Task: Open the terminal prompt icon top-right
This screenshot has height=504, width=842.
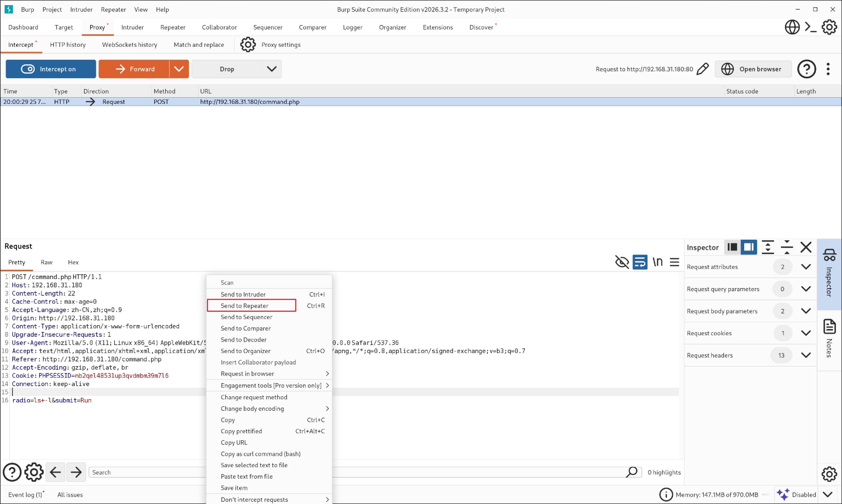Action: pyautogui.click(x=811, y=27)
